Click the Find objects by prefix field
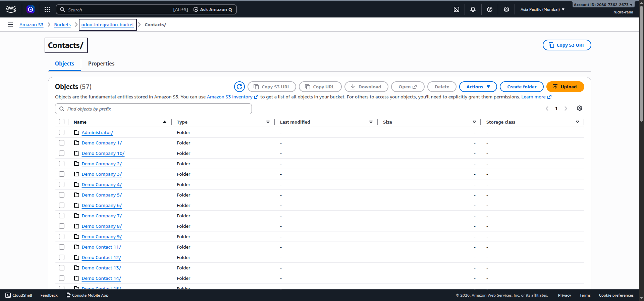 click(153, 109)
